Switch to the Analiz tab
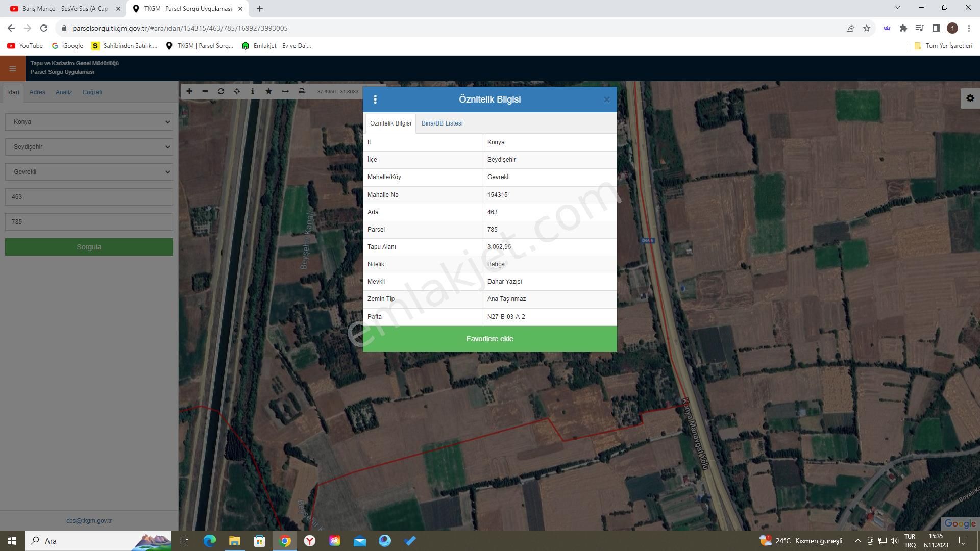980x551 pixels. (x=64, y=92)
